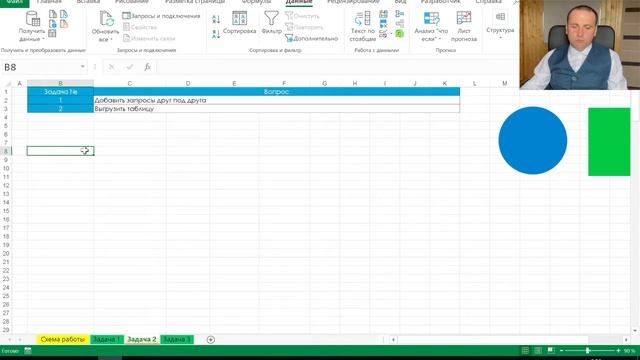Click the 90 % zoom level
This screenshot has width=640, height=360.
click(629, 351)
